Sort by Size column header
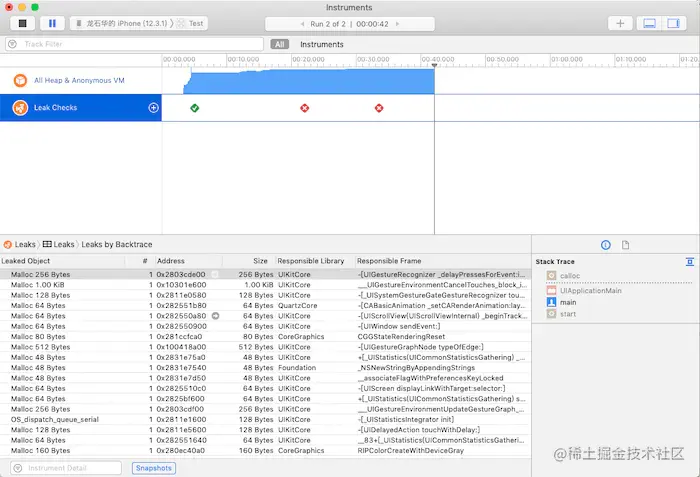Image resolution: width=700 pixels, height=477 pixels. click(249, 261)
